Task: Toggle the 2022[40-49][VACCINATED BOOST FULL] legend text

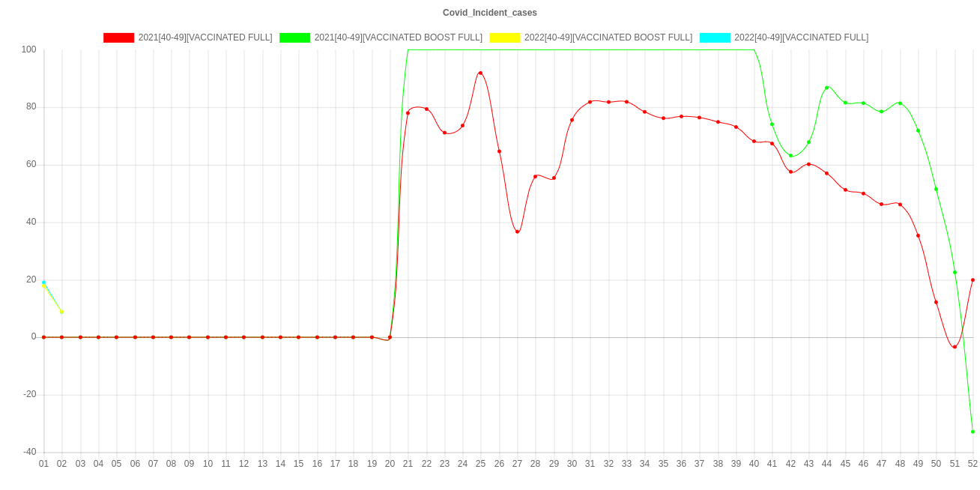Action: tap(608, 37)
